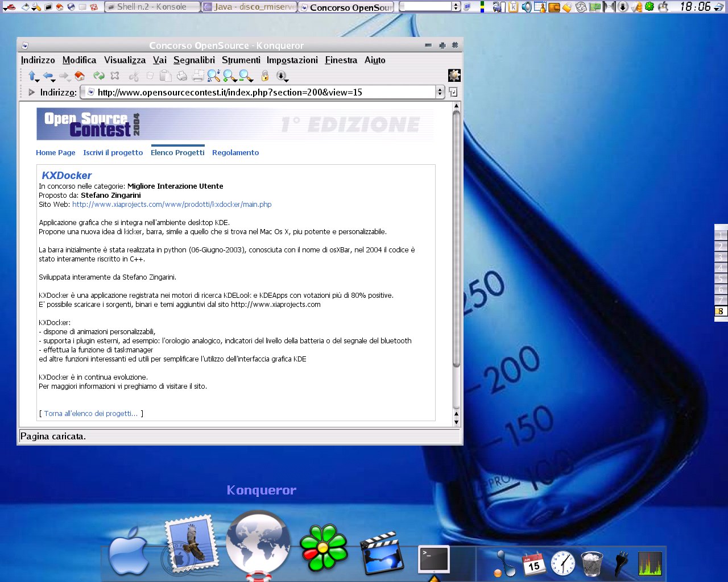Click the volume speaker tray icon
This screenshot has width=728, height=582.
[x=526, y=7]
